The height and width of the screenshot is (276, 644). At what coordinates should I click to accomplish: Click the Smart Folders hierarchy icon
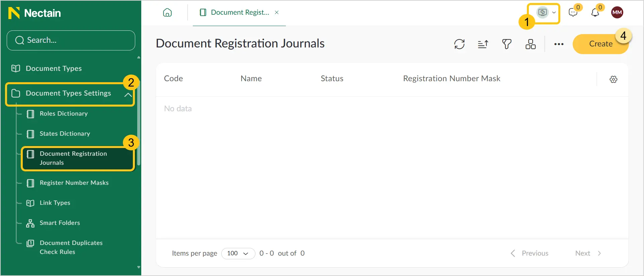point(30,223)
